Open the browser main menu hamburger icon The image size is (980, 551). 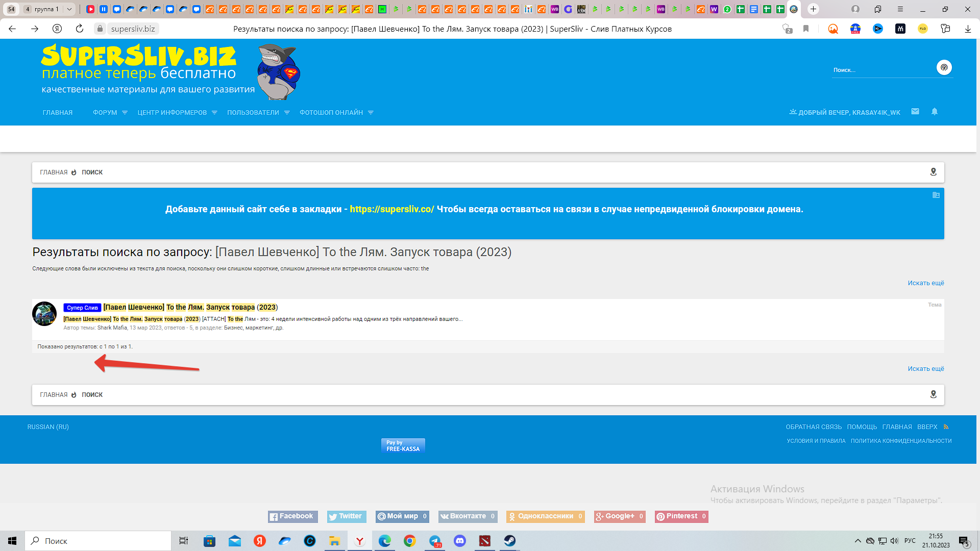900,9
